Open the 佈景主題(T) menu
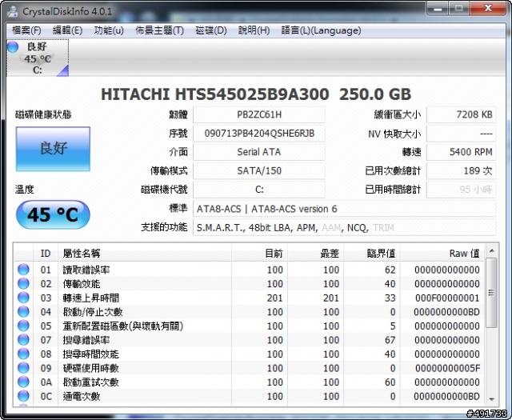Screen dimensions: 512x420 pos(159,30)
